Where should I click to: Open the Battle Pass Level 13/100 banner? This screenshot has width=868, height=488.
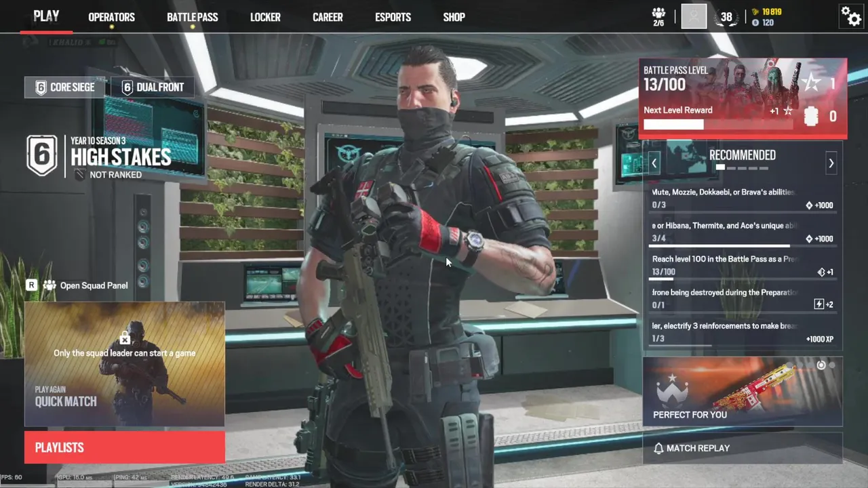click(743, 98)
